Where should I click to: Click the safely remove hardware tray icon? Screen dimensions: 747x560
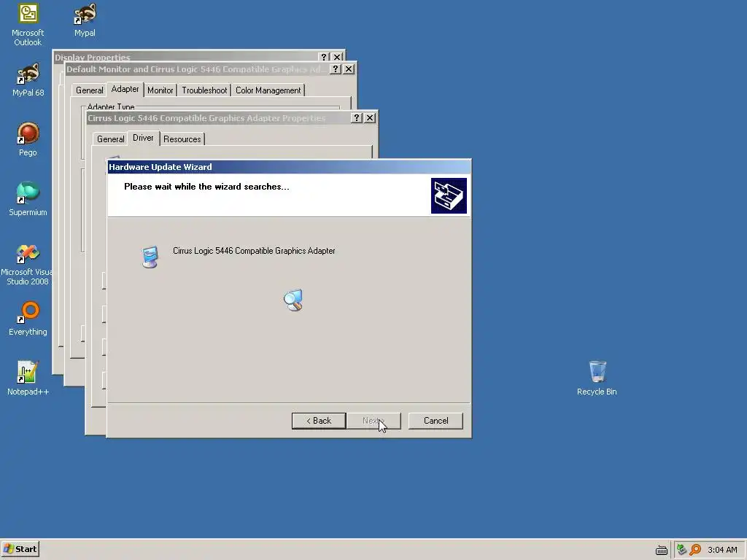pyautogui.click(x=682, y=550)
